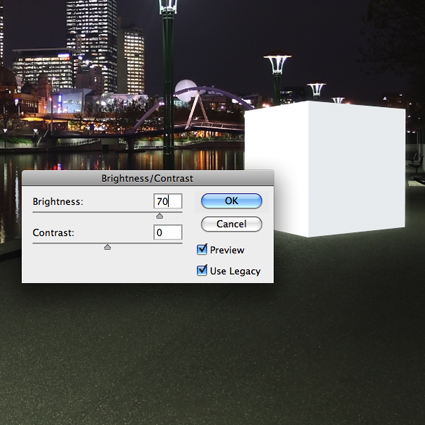Uncheck the Use Legacy checkbox

pos(202,270)
